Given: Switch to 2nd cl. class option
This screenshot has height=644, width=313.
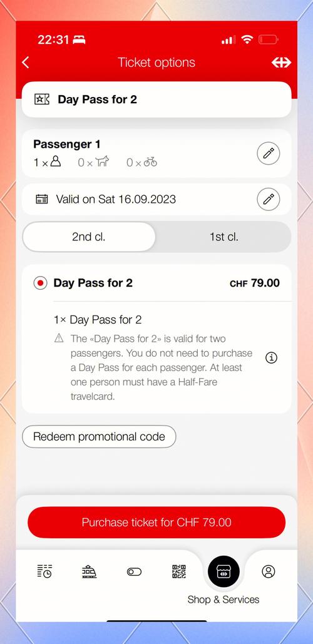Looking at the screenshot, I should point(89,237).
